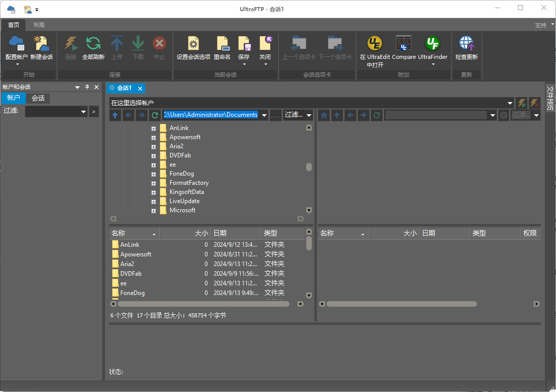
Task: Expand the Microsoft tree node
Action: click(x=153, y=211)
